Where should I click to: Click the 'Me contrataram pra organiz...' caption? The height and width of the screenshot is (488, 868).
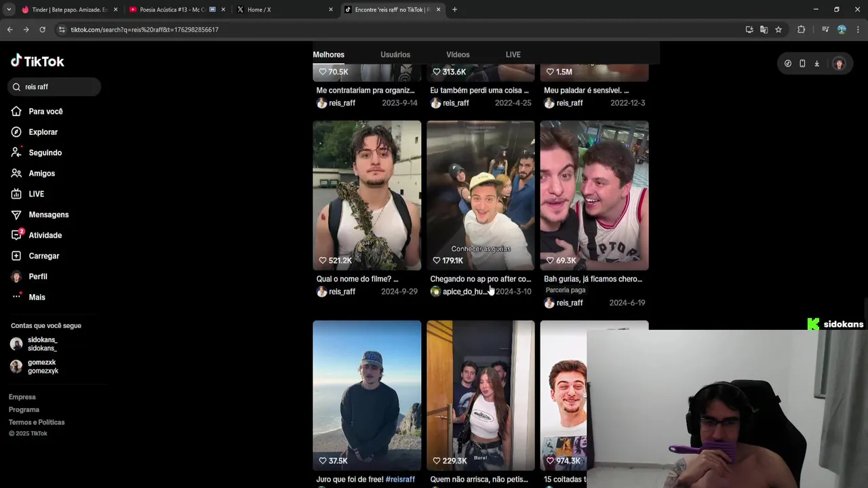tap(366, 90)
